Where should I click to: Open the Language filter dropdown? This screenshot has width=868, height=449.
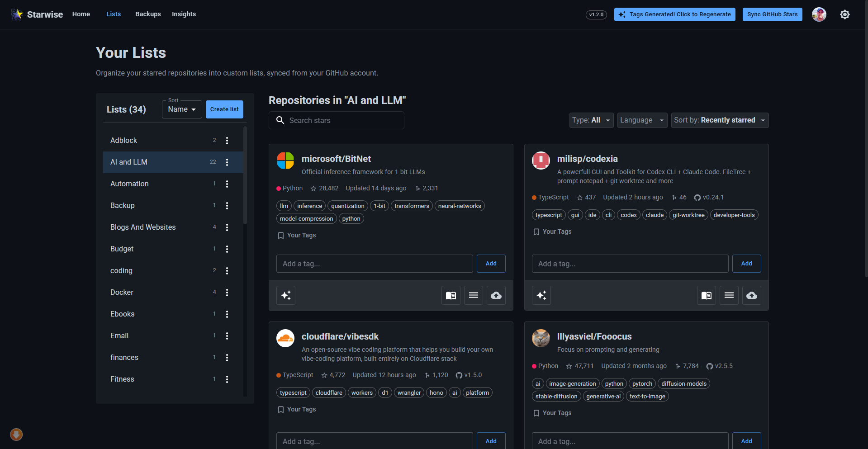coord(642,120)
